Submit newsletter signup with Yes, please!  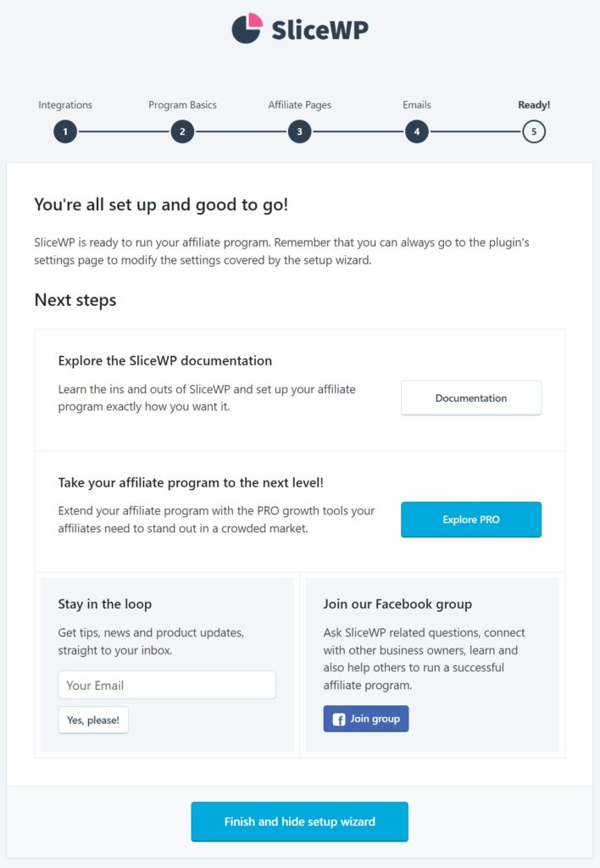coord(93,720)
